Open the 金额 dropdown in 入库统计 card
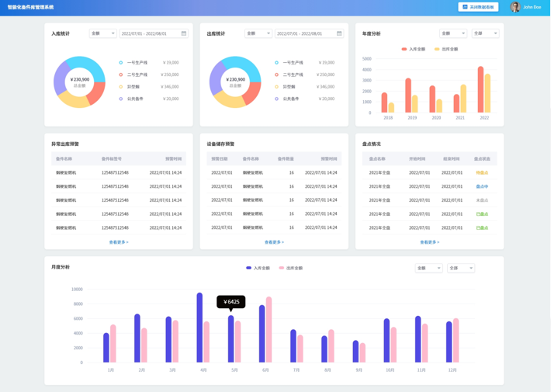 [x=102, y=33]
